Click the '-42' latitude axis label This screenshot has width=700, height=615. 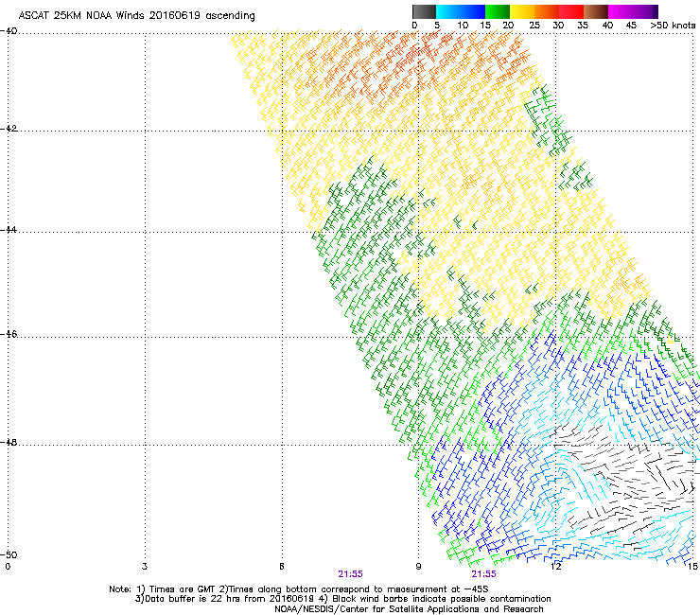point(9,129)
